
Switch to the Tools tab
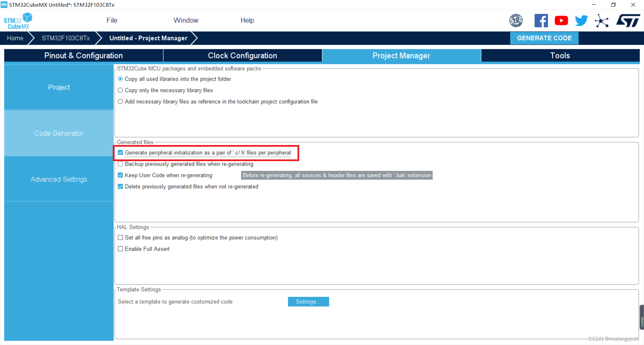pyautogui.click(x=560, y=56)
